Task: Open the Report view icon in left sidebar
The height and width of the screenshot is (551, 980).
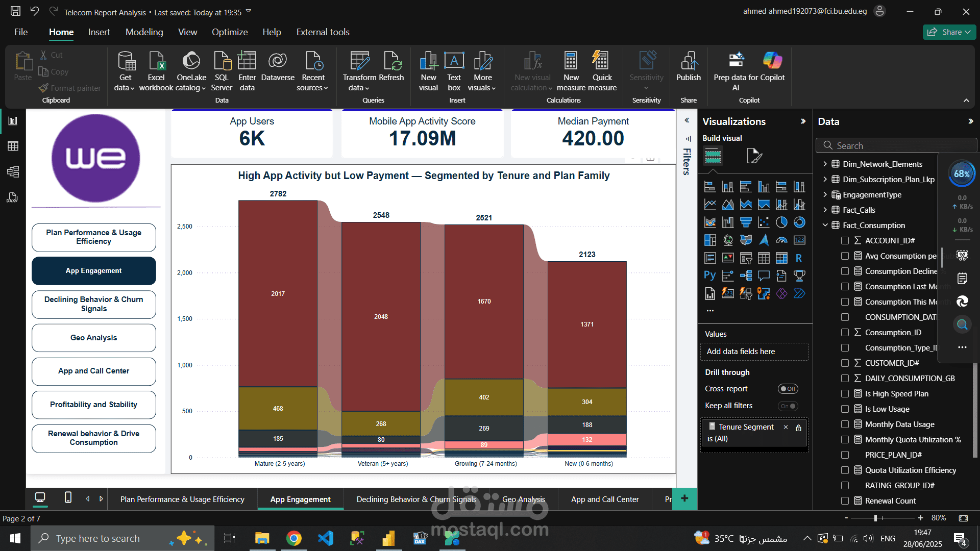Action: [x=13, y=121]
